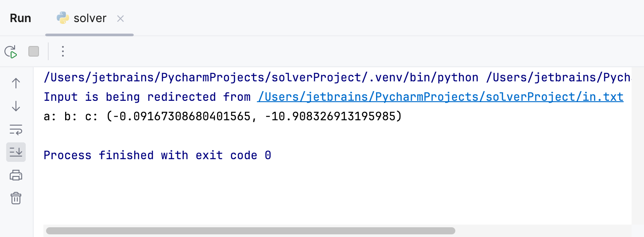
Task: Disable Scroll to End of output
Action: coord(16,152)
